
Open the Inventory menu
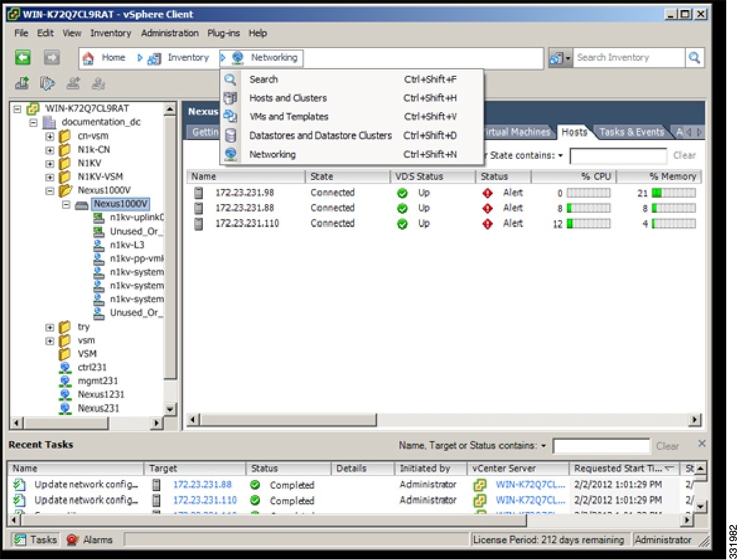coord(110,33)
